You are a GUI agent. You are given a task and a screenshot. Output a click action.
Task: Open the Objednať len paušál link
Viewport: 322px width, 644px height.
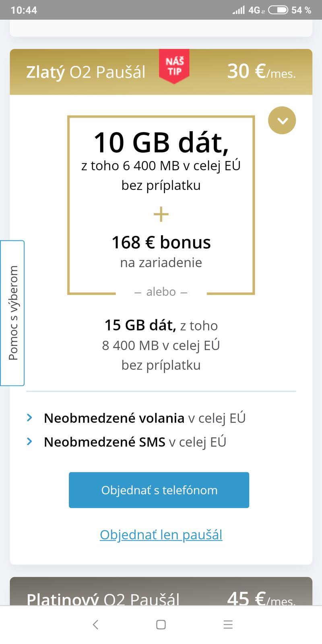[161, 535]
